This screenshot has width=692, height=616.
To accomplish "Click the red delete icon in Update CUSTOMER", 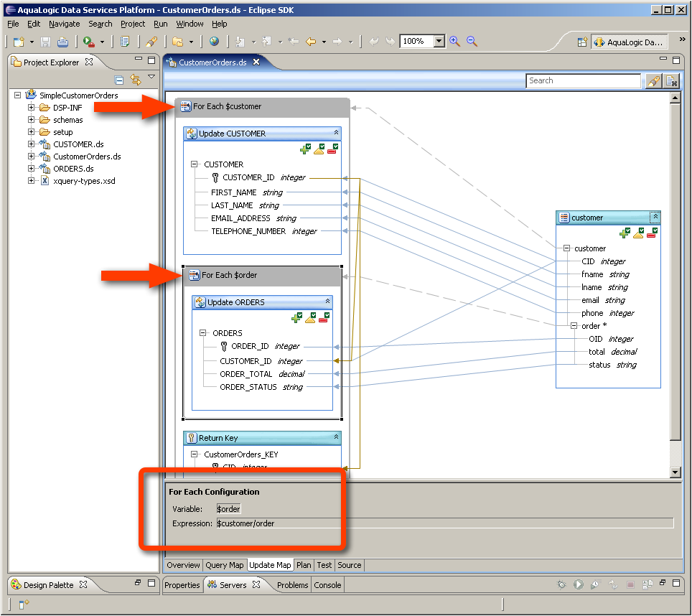I will pyautogui.click(x=333, y=149).
